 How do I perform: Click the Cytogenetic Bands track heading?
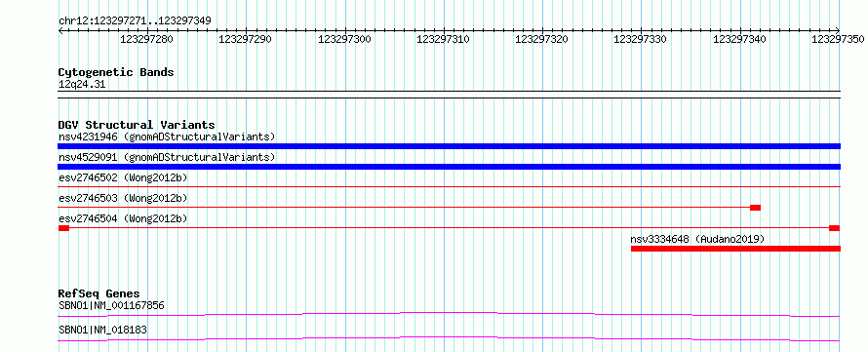(116, 72)
